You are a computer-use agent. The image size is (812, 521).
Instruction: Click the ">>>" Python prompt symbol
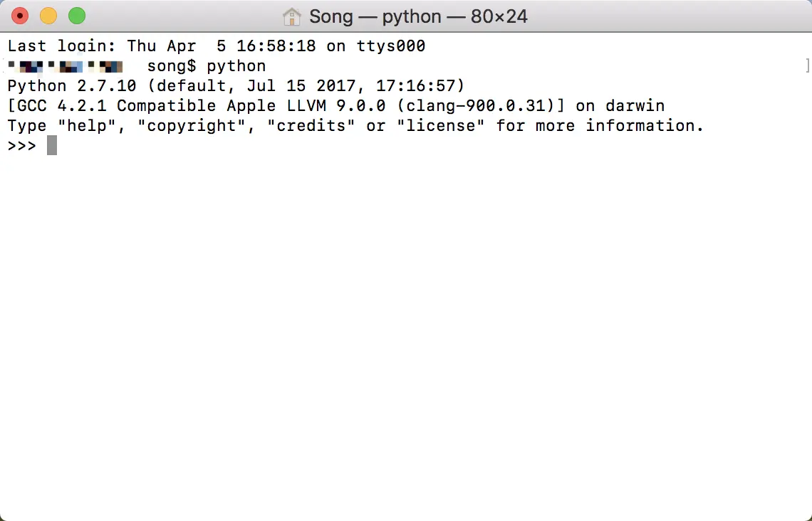(22, 146)
